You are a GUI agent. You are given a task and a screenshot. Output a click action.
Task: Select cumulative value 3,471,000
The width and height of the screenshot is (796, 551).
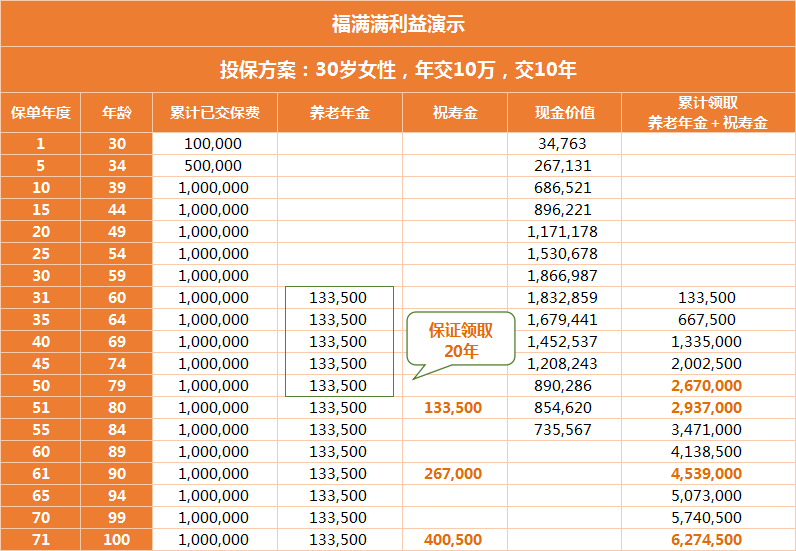pos(707,430)
